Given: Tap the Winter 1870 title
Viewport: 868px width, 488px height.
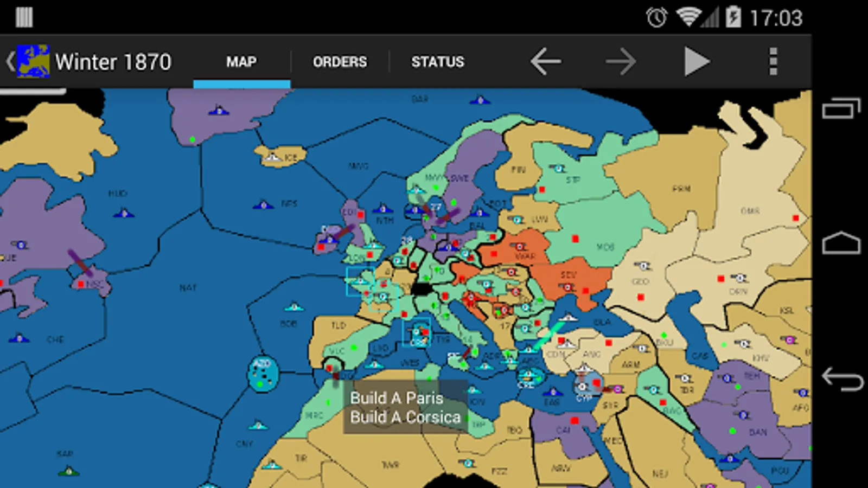Looking at the screenshot, I should tap(113, 62).
